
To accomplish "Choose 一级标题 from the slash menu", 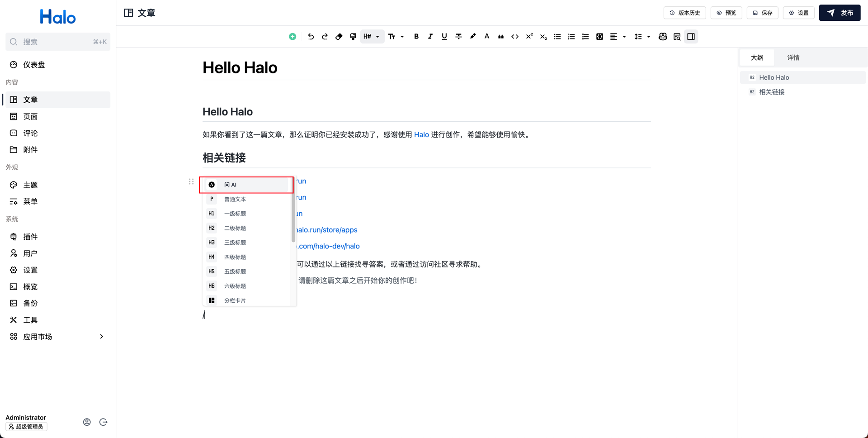I will tap(246, 214).
